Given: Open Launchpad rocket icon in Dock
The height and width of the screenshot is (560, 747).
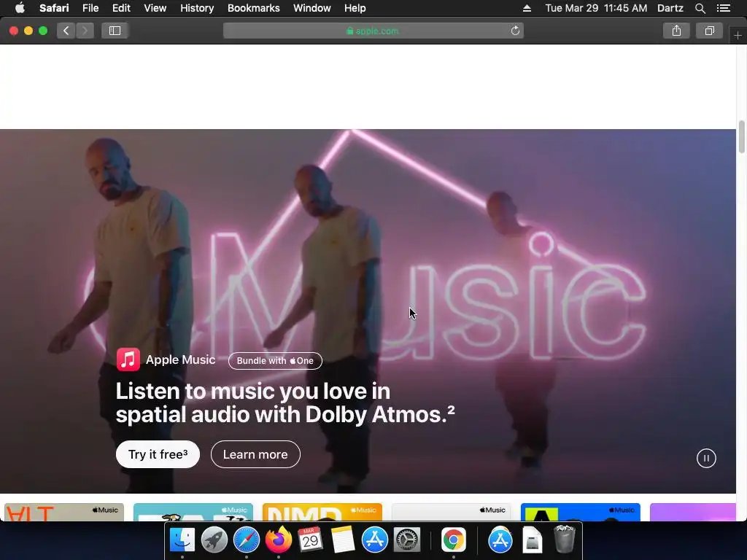Looking at the screenshot, I should 214,540.
